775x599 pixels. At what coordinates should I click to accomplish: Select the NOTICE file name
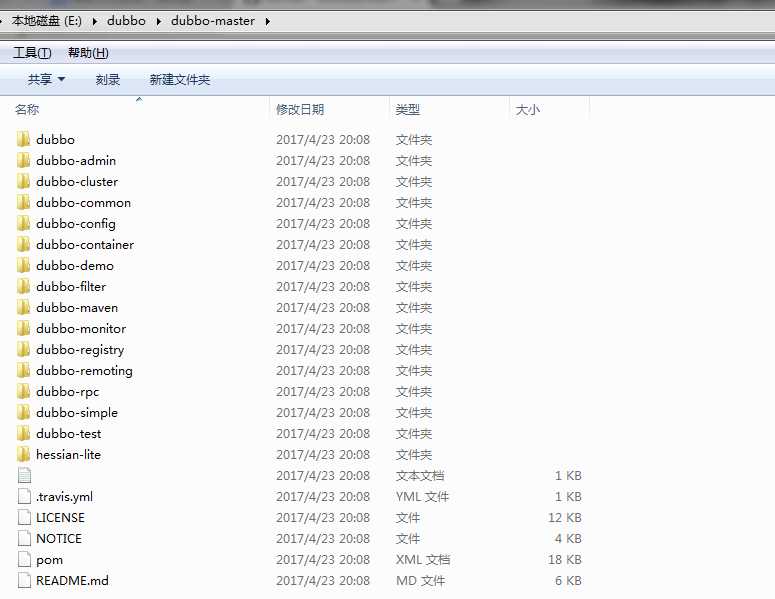59,539
